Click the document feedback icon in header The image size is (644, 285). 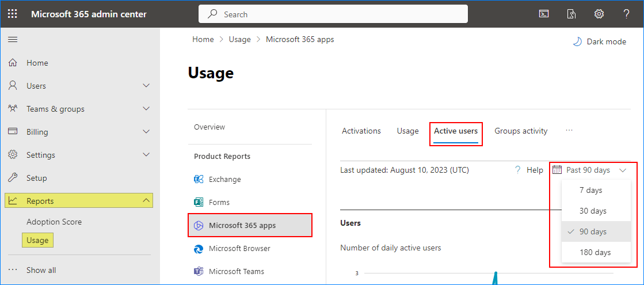point(571,14)
